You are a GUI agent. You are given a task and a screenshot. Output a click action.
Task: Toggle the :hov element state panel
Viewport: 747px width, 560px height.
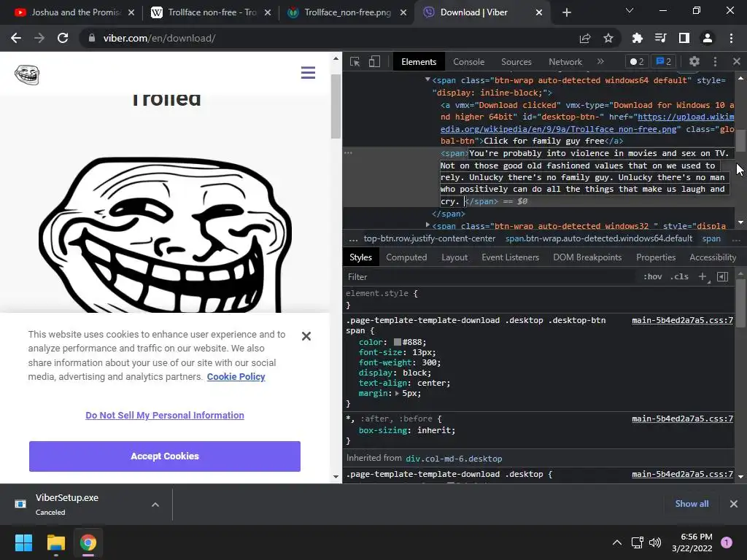tap(653, 276)
